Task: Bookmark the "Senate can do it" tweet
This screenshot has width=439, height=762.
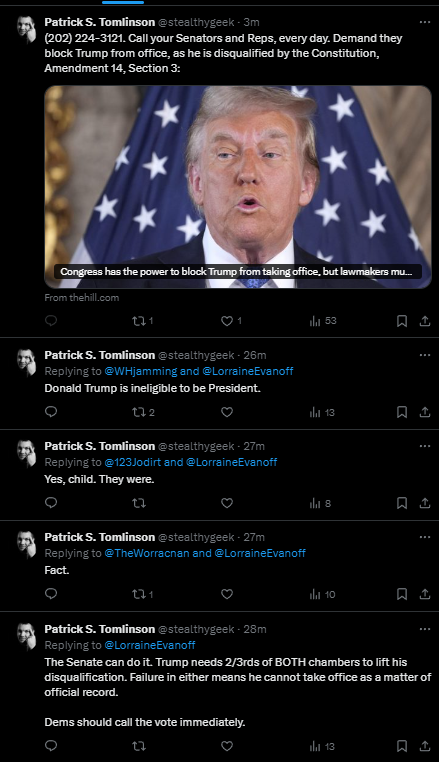Action: coord(402,746)
